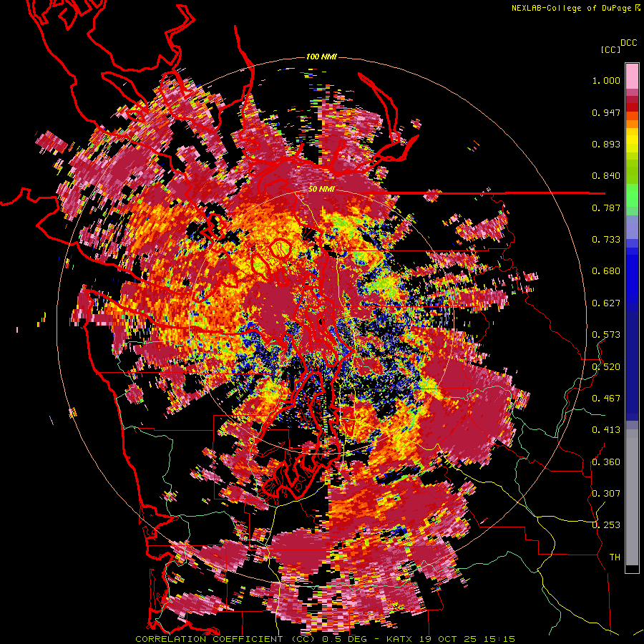Click the CORRELATION COEFFICIENT caption at the bottom

(325, 639)
